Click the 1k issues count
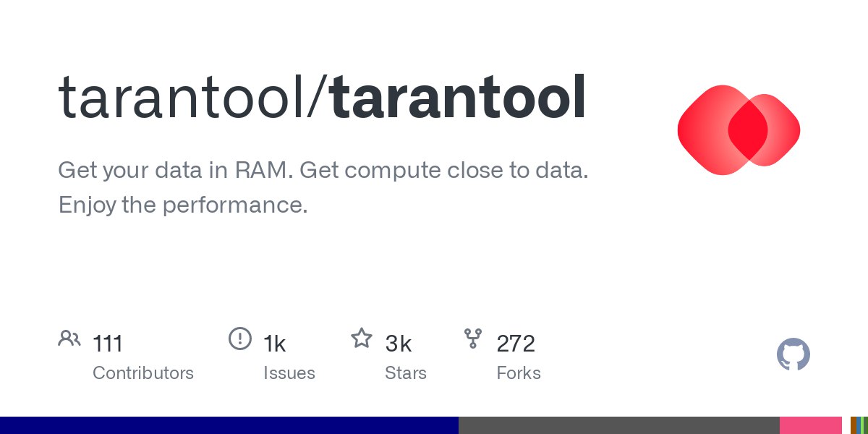This screenshot has width=868, height=434. [275, 344]
